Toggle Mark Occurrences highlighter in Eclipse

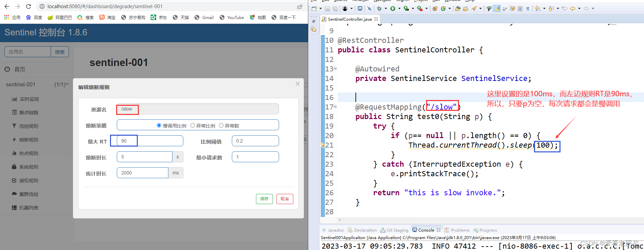click(497, 9)
